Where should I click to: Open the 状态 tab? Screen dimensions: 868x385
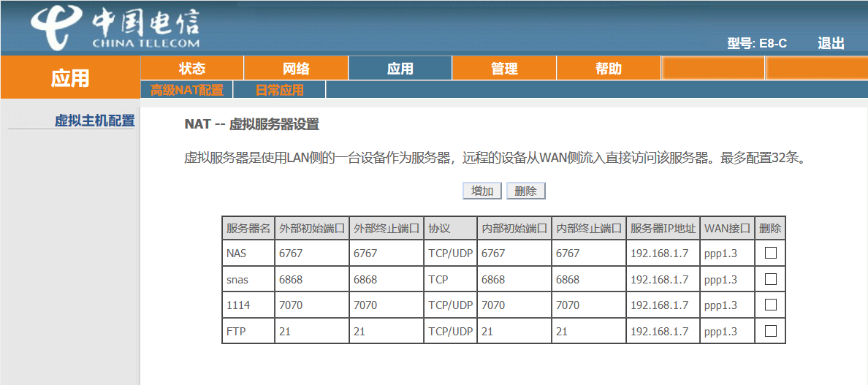click(192, 69)
